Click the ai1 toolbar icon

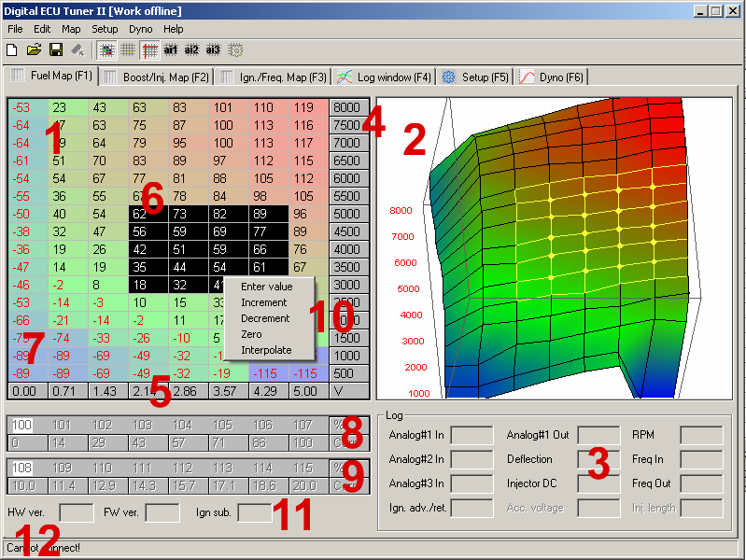pyautogui.click(x=170, y=50)
